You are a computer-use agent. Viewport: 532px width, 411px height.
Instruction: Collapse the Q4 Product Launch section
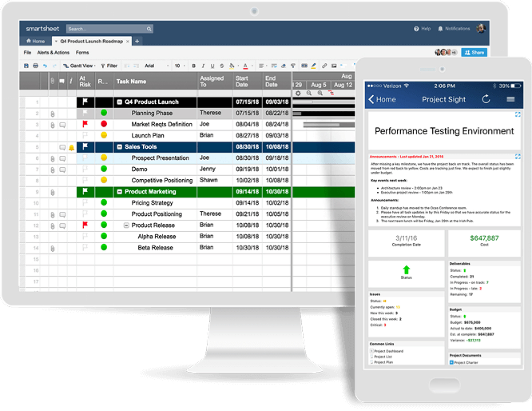120,102
